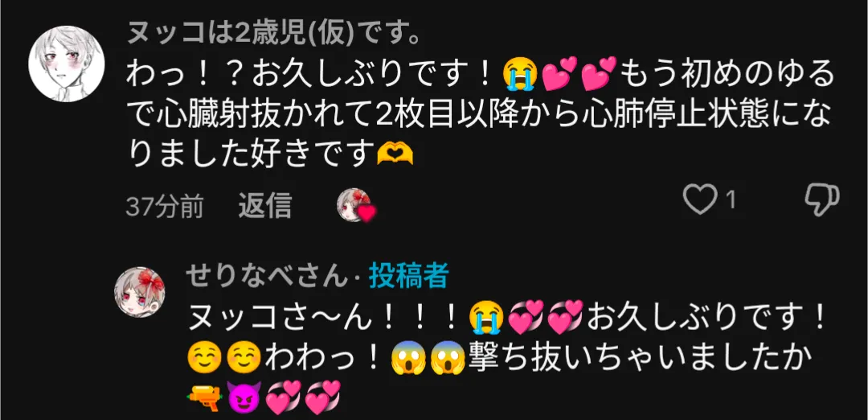Click the first comment text body
This screenshot has width=868, height=420.
click(480, 115)
